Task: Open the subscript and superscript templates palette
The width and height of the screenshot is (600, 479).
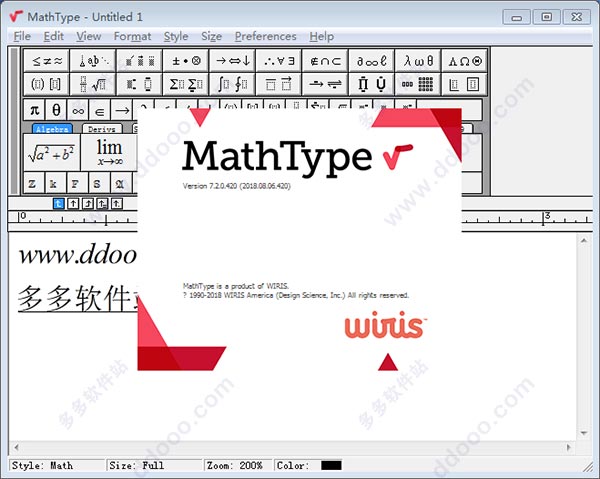Action: 139,84
